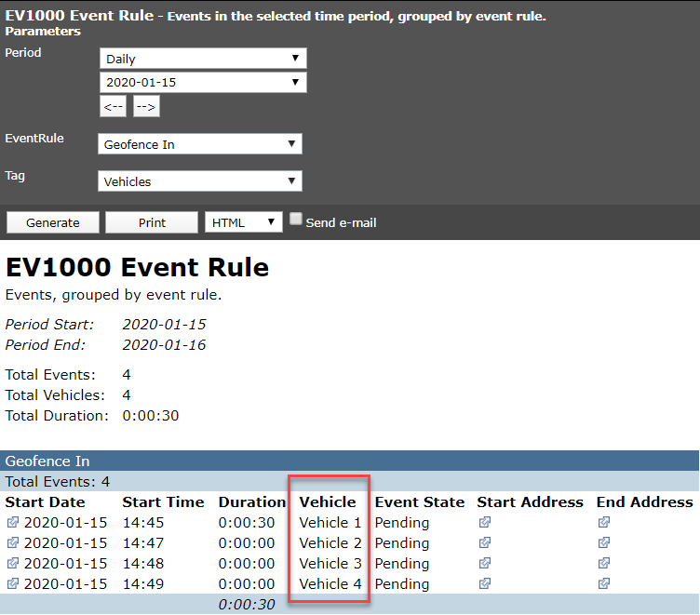The image size is (700, 615).
Task: Open event link icon beside the 14:47 start date
Action: tap(13, 542)
